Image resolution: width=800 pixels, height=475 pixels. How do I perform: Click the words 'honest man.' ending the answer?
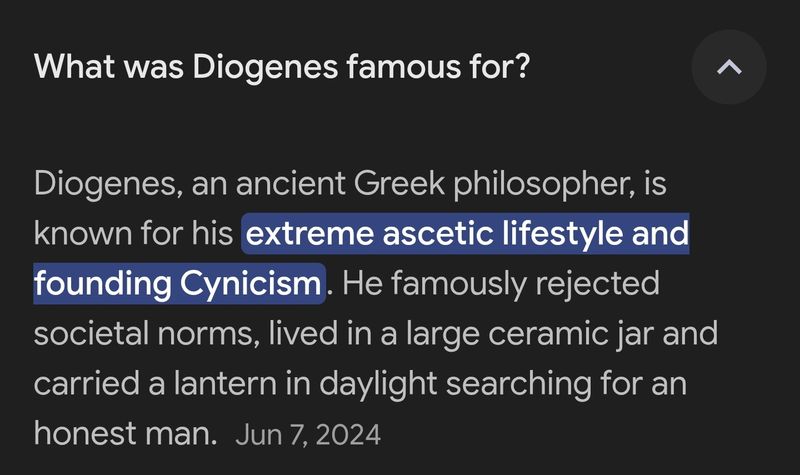(126, 434)
